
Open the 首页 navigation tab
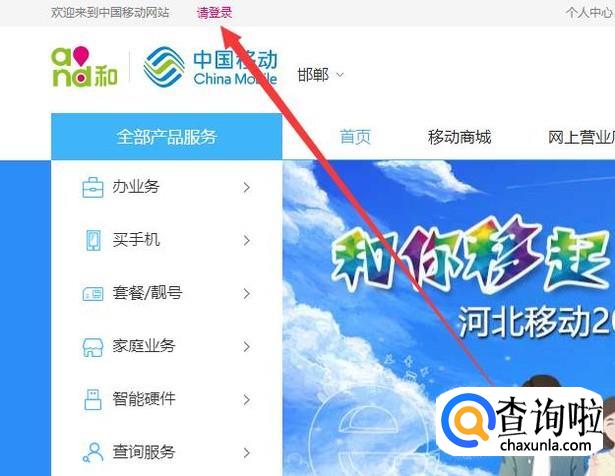pos(355,137)
